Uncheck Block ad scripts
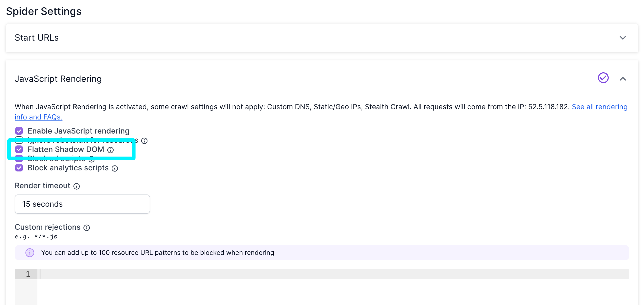 pyautogui.click(x=19, y=158)
